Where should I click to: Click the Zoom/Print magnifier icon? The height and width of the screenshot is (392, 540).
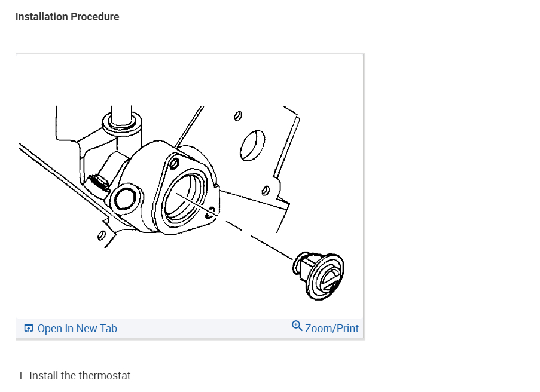(297, 326)
